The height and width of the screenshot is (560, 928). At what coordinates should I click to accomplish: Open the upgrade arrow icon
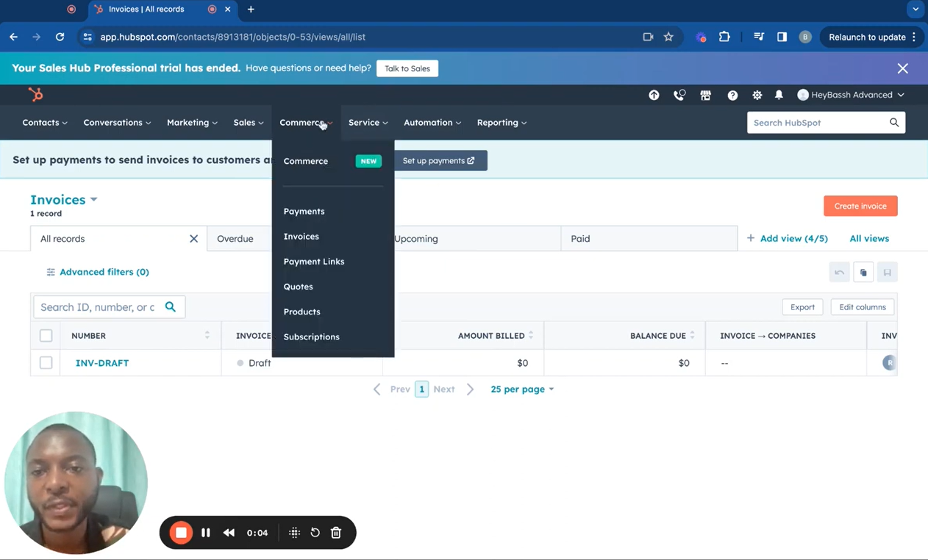(654, 95)
